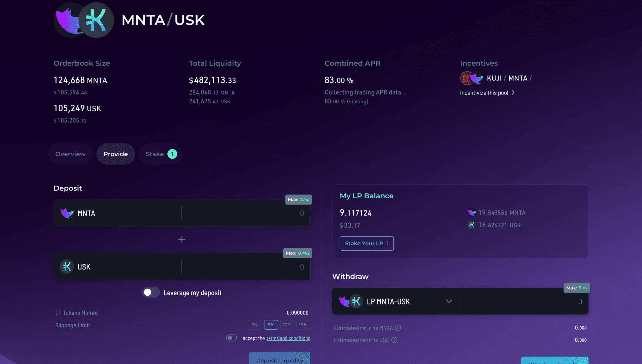Click the MNTA/USK pair title
Screen dimensions: 642x364
(x=163, y=20)
